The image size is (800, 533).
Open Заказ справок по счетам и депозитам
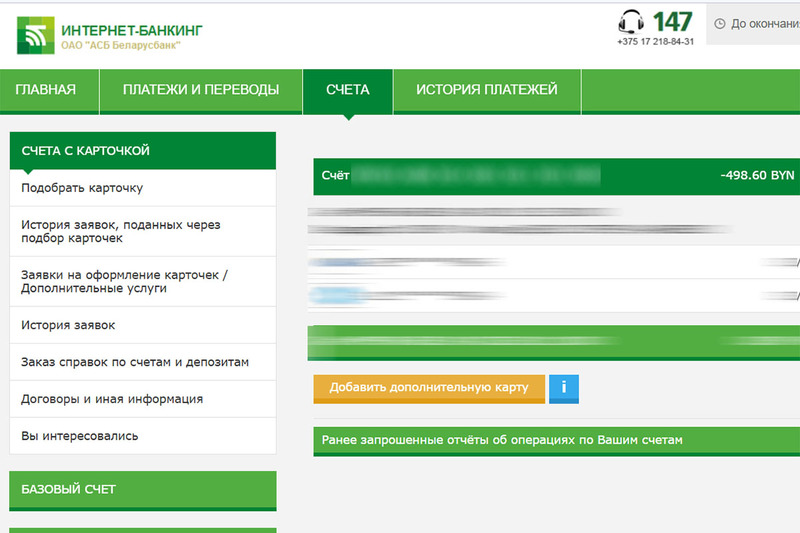tap(134, 362)
